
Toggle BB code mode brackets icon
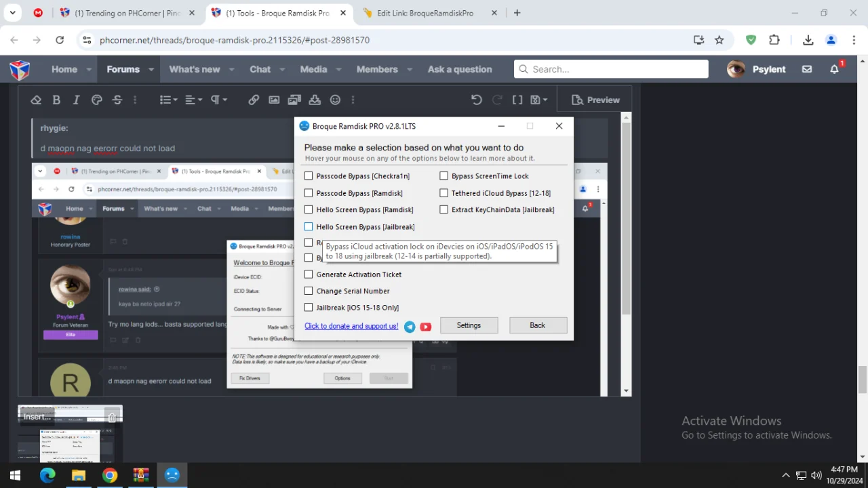[x=517, y=100]
